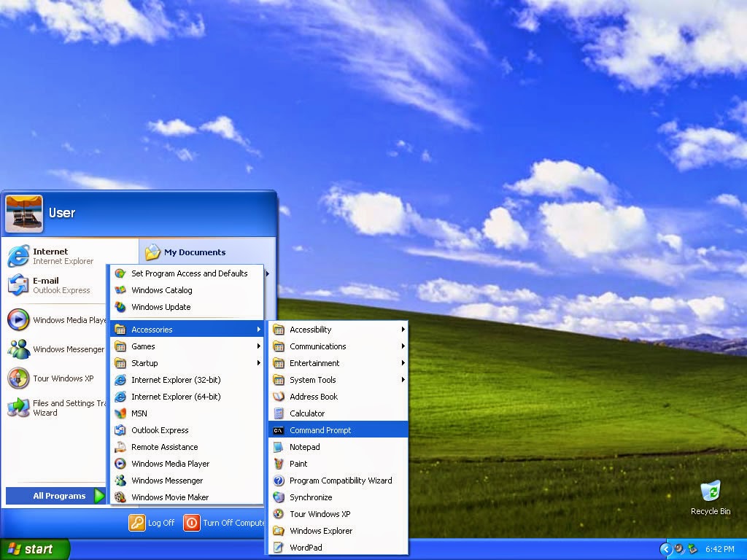747x560 pixels.
Task: Click the system tray clock
Action: pos(720,549)
